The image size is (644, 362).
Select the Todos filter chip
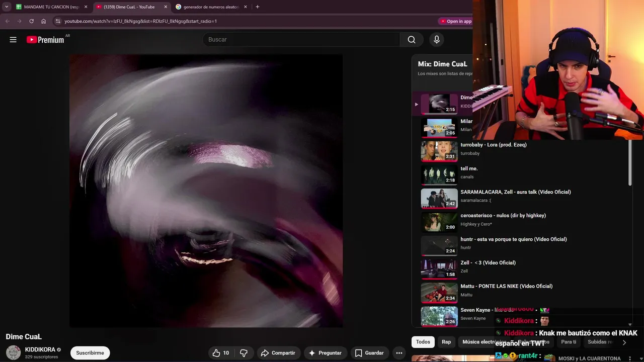[x=423, y=342]
